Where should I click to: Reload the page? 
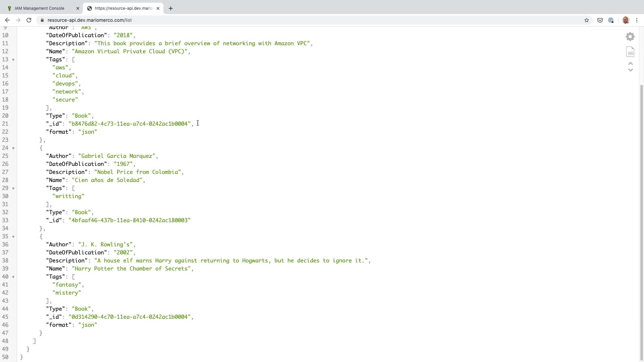[29, 20]
